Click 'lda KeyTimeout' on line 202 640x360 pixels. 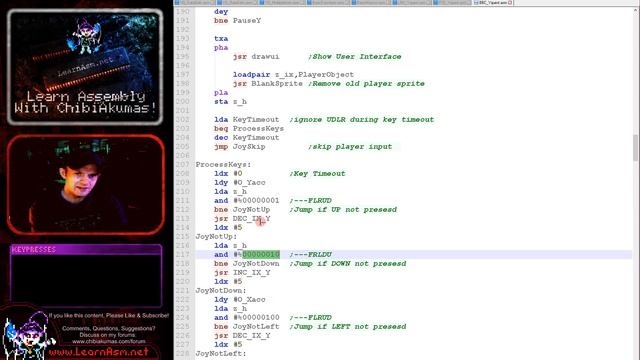click(247, 120)
